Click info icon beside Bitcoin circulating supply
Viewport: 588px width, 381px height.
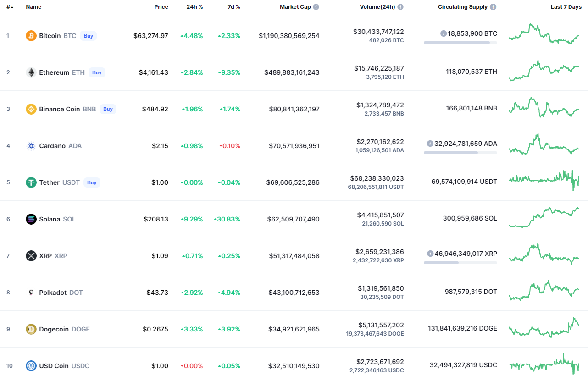pyautogui.click(x=444, y=33)
